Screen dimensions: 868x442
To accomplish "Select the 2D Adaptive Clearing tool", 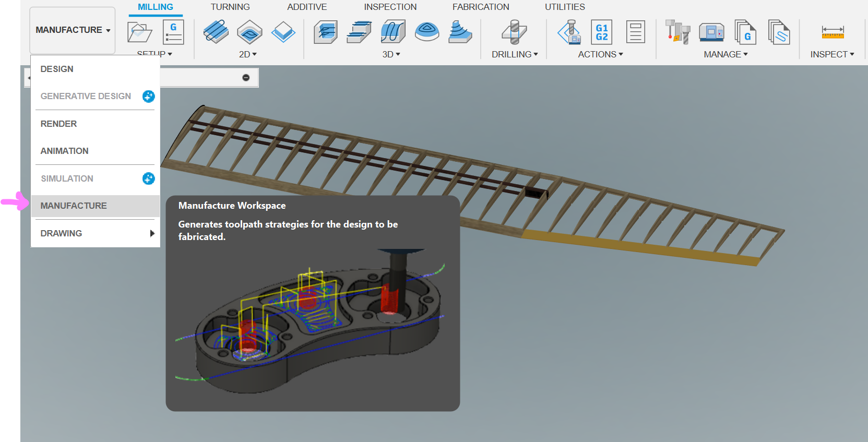I will coord(216,32).
